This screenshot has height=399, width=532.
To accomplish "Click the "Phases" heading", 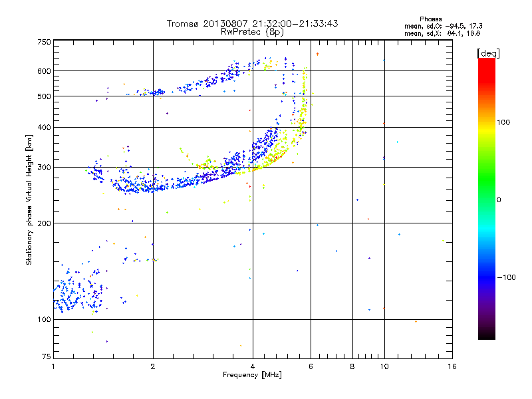I will (430, 19).
